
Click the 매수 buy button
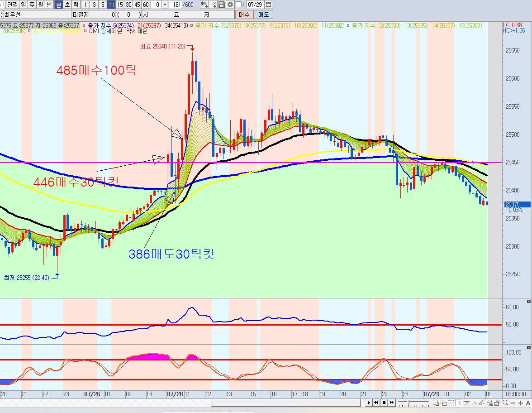click(x=244, y=14)
